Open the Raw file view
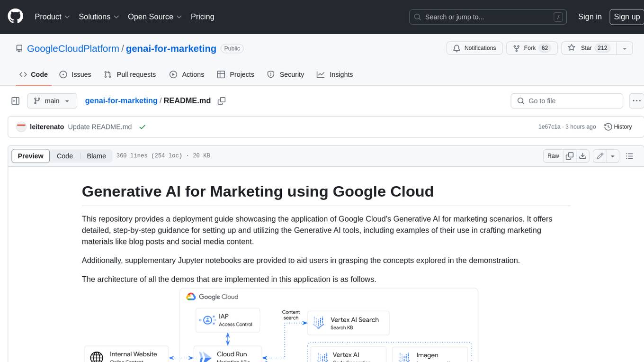 coord(553,156)
